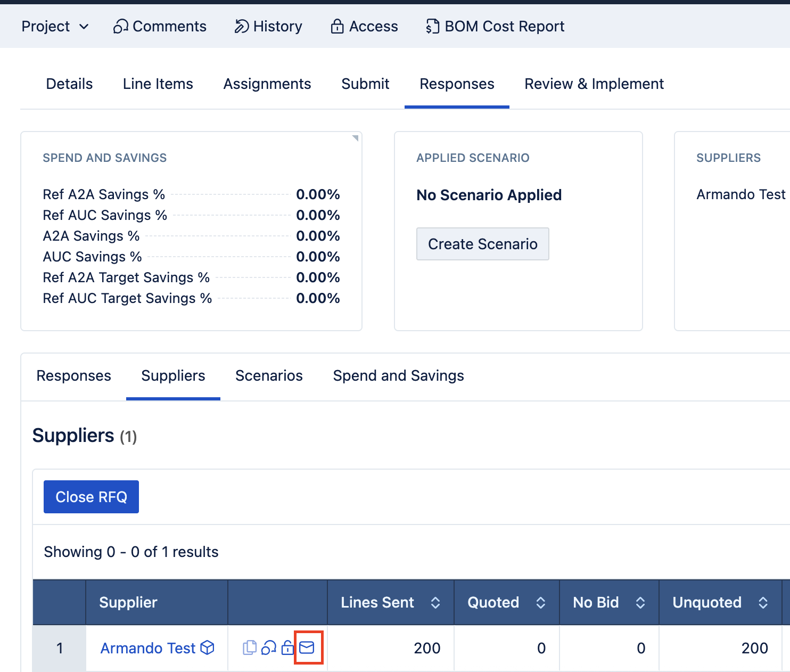Open the Access permissions panel
790x672 pixels.
tap(364, 26)
